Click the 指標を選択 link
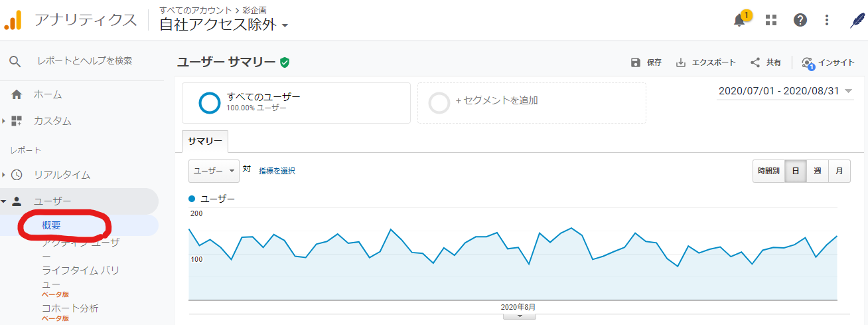The image size is (868, 325). coord(277,171)
